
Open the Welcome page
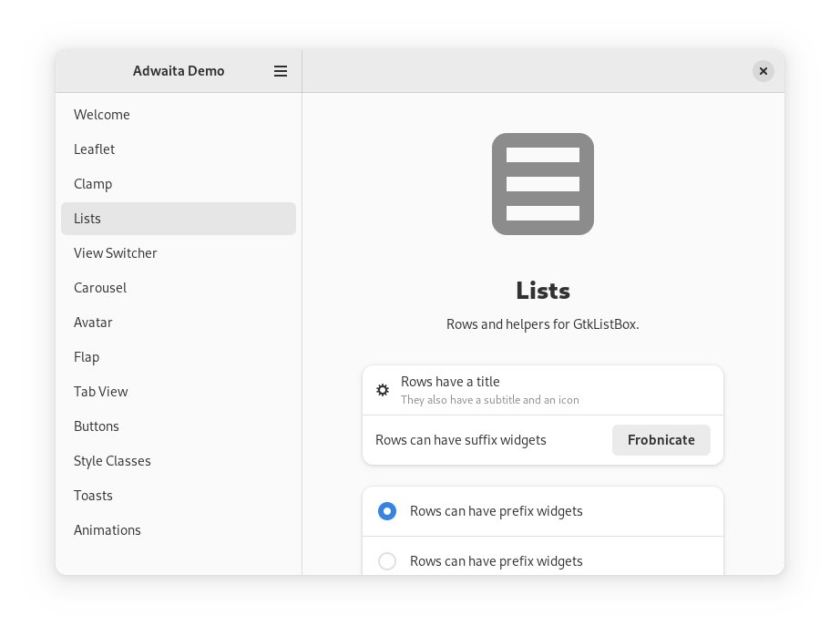click(x=102, y=115)
